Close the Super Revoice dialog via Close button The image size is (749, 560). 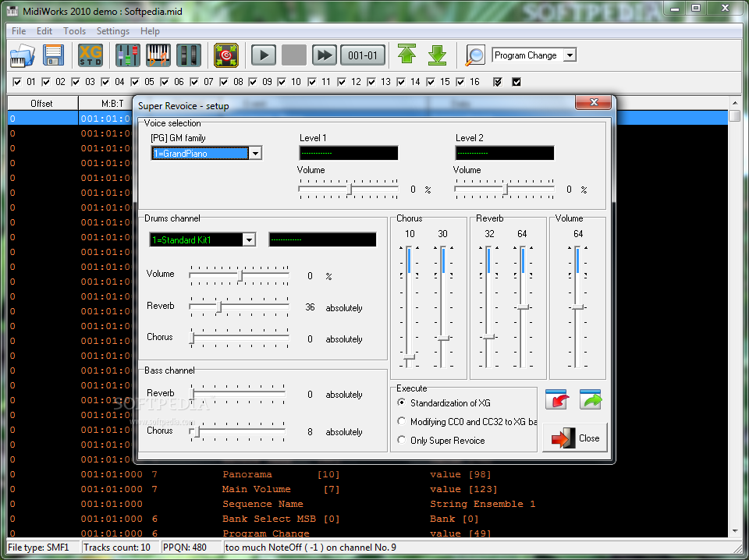tap(575, 438)
